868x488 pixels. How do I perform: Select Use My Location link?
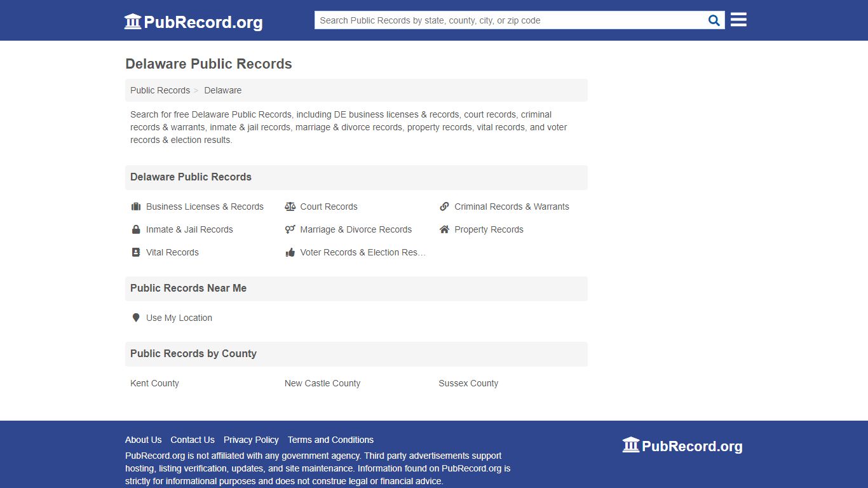coord(179,318)
